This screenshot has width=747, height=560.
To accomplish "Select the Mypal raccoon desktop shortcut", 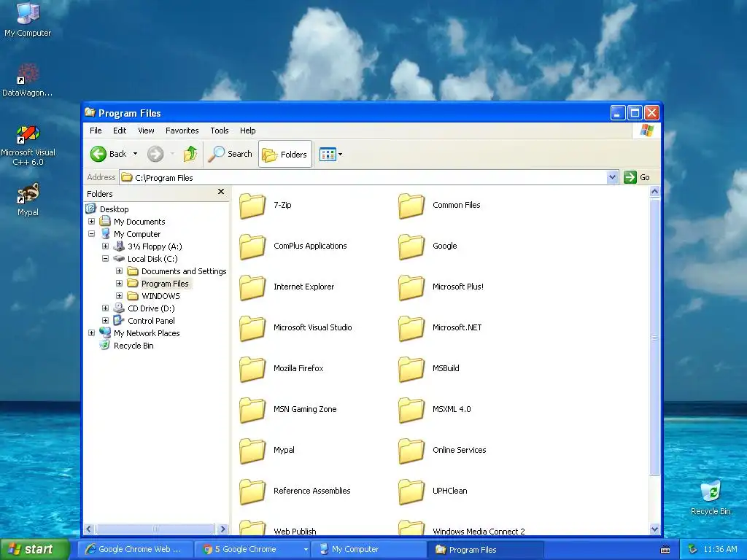I will coord(28,200).
